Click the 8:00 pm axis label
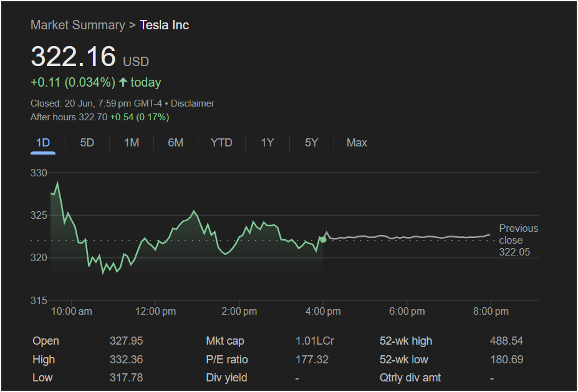This screenshot has width=578, height=392. pos(491,312)
